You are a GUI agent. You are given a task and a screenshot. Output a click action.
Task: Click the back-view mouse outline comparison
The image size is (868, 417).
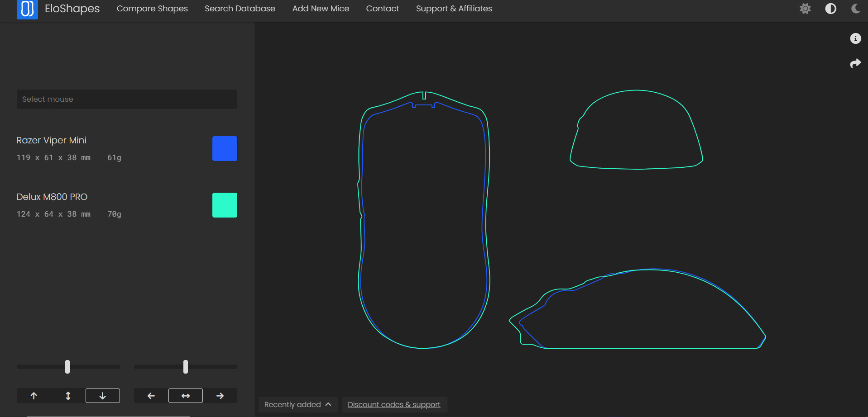tap(636, 130)
